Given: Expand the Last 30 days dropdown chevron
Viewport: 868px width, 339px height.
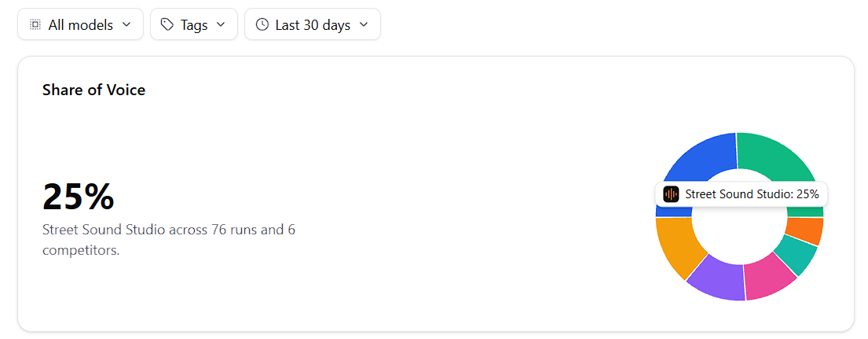Looking at the screenshot, I should click(363, 24).
